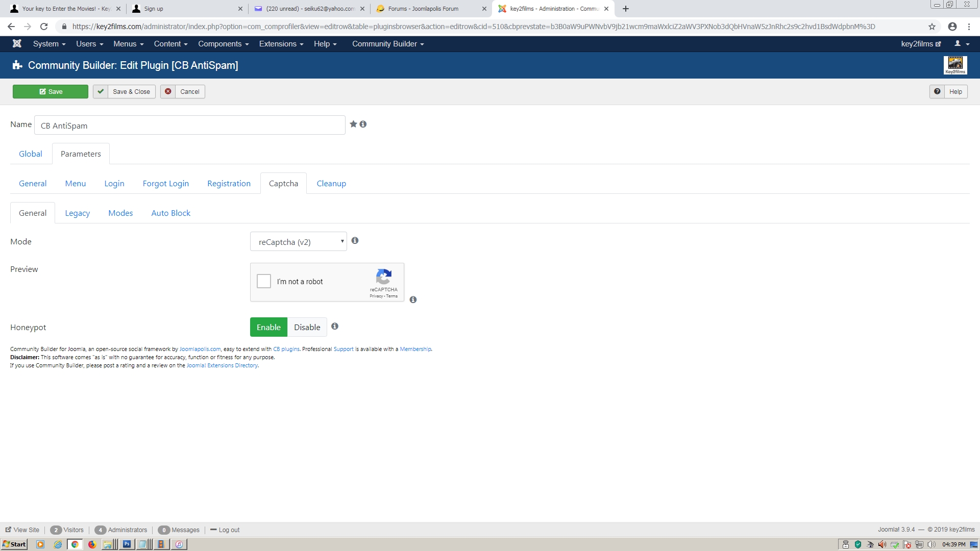This screenshot has height=551, width=980.
Task: Open Chrome profile account icon
Action: 952,27
